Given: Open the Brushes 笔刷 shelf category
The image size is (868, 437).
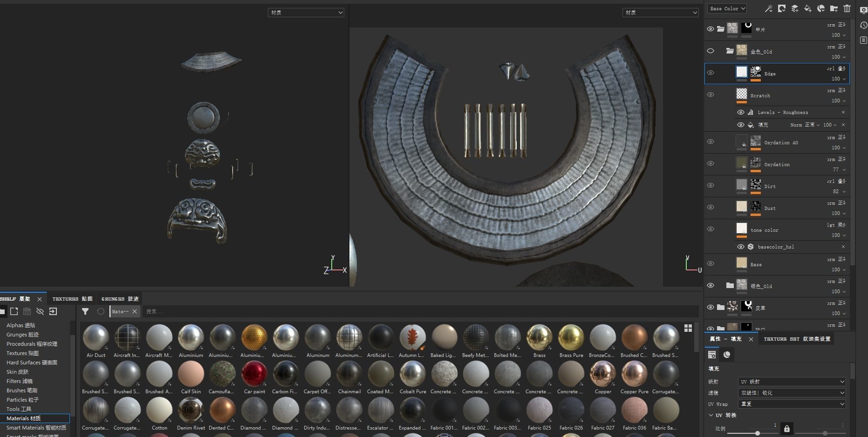Looking at the screenshot, I should (x=22, y=390).
